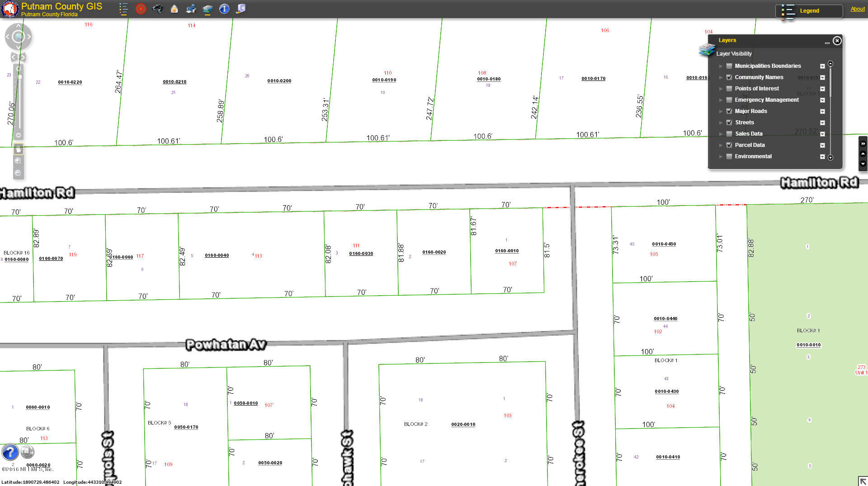Click parcel link 0050-0170
The image size is (868, 486).
[x=186, y=427]
